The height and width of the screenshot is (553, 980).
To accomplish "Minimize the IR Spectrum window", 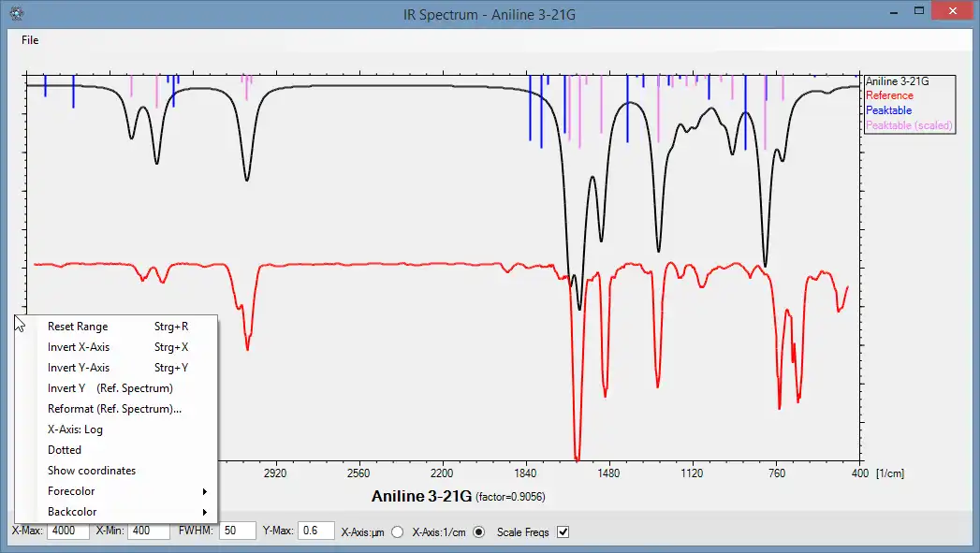I will [895, 11].
